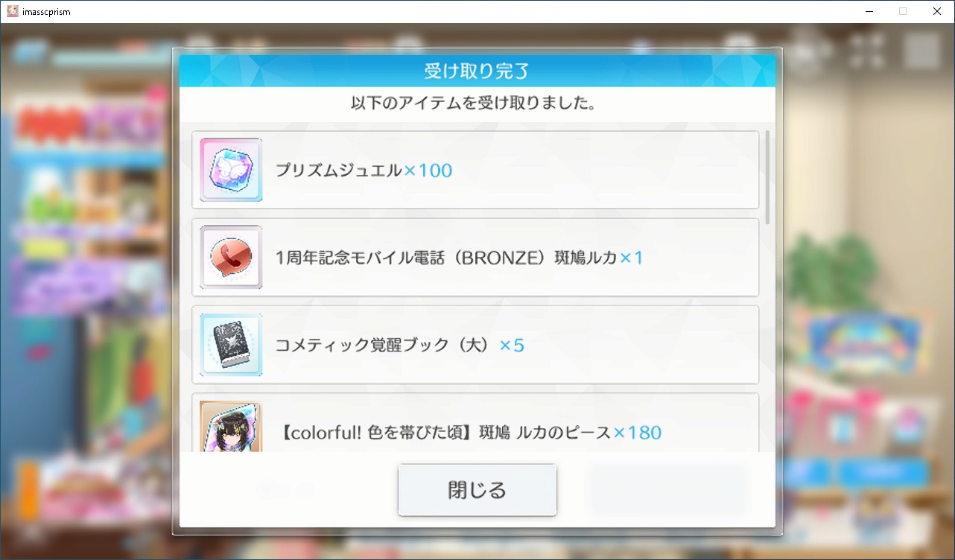
Task: Select the コメティック覚醒ブック(大) label
Action: click(x=384, y=346)
